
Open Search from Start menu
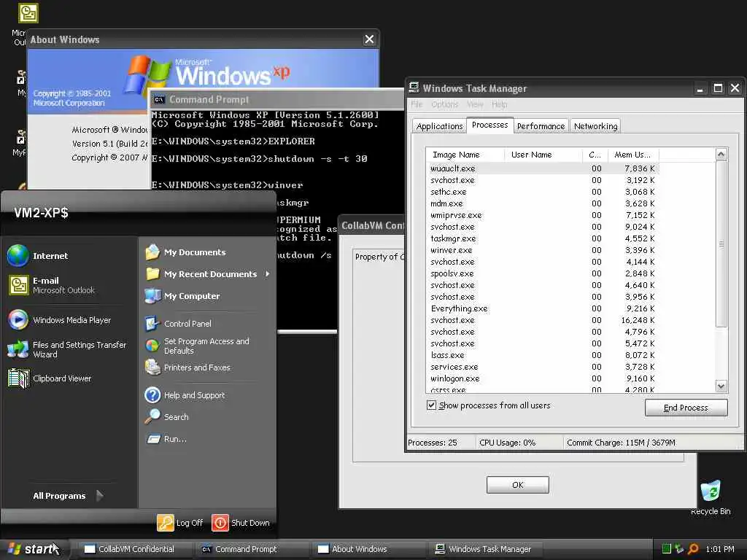(167, 416)
